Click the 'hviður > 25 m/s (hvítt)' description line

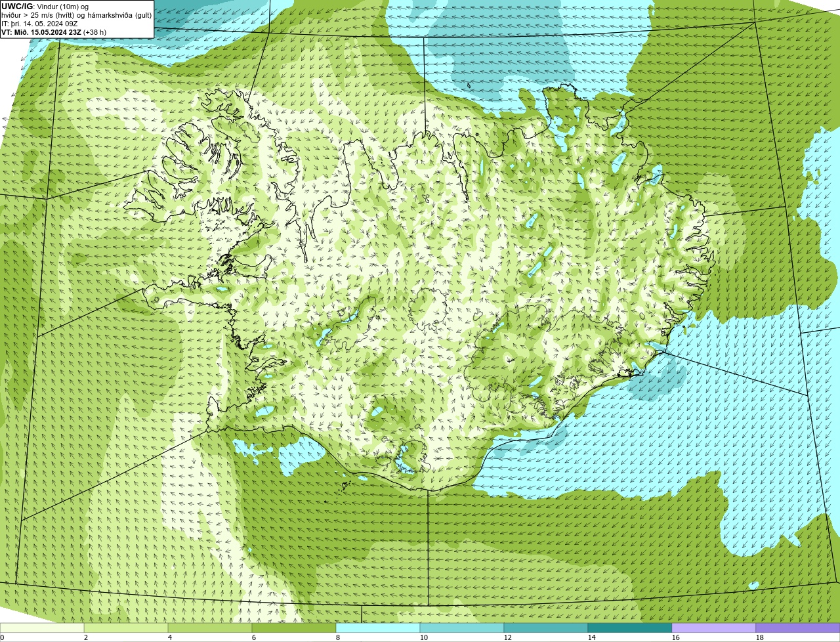pyautogui.click(x=77, y=14)
